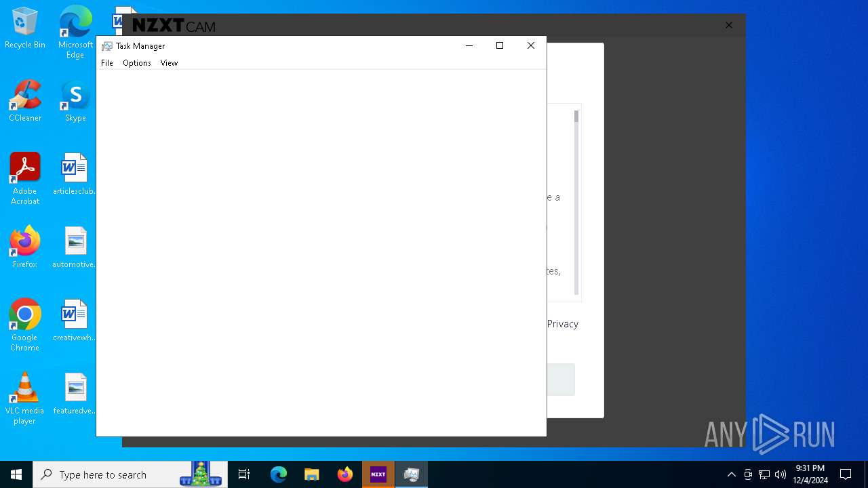Launch Edge from the taskbar
The image size is (868, 488).
[x=279, y=474]
